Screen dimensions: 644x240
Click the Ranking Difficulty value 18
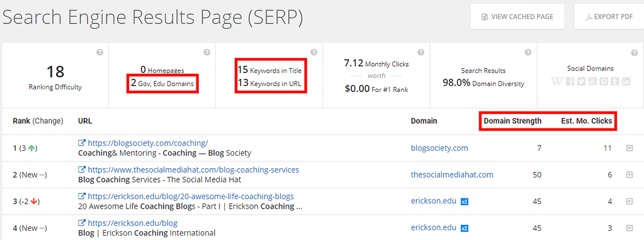point(55,72)
